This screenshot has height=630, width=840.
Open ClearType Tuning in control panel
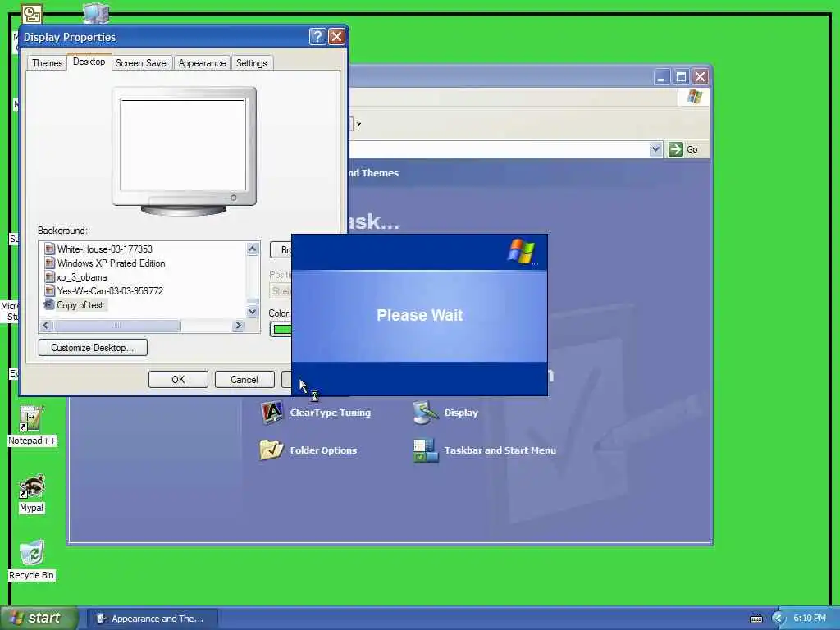(330, 413)
